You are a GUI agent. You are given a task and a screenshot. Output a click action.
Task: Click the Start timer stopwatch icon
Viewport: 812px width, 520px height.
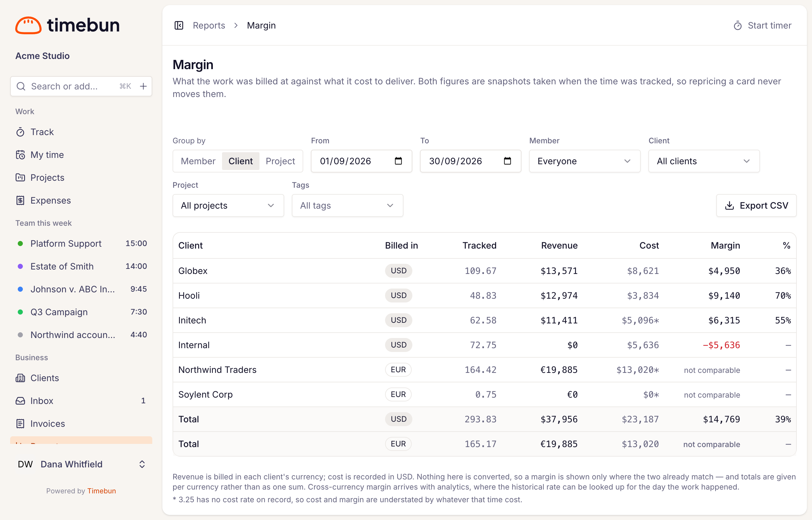click(738, 26)
